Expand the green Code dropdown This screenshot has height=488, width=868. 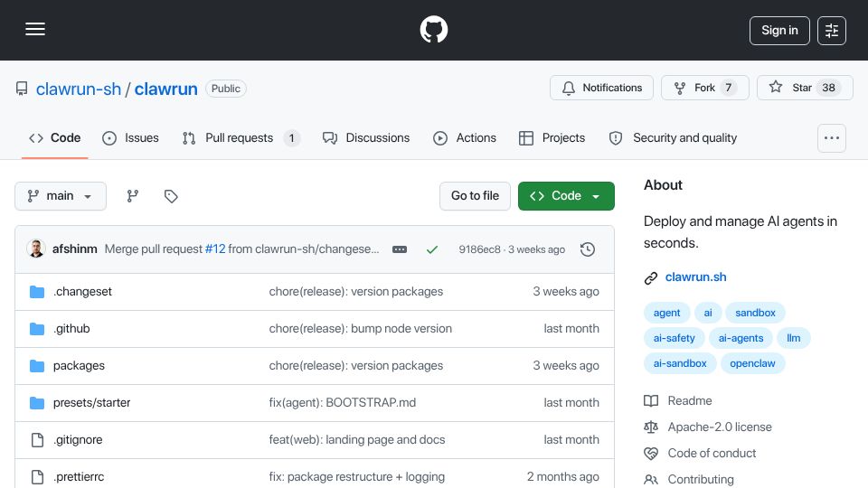point(566,196)
